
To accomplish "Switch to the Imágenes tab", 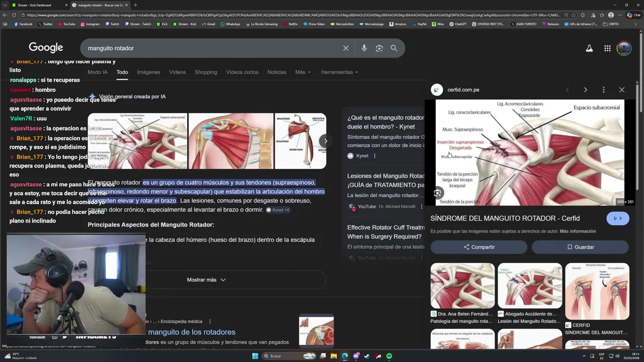I will pos(148,72).
